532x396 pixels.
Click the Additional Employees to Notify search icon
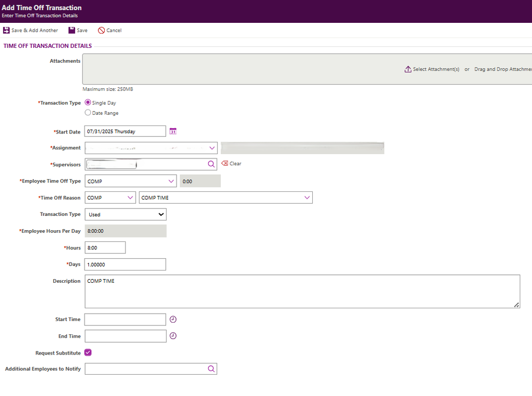(211, 369)
